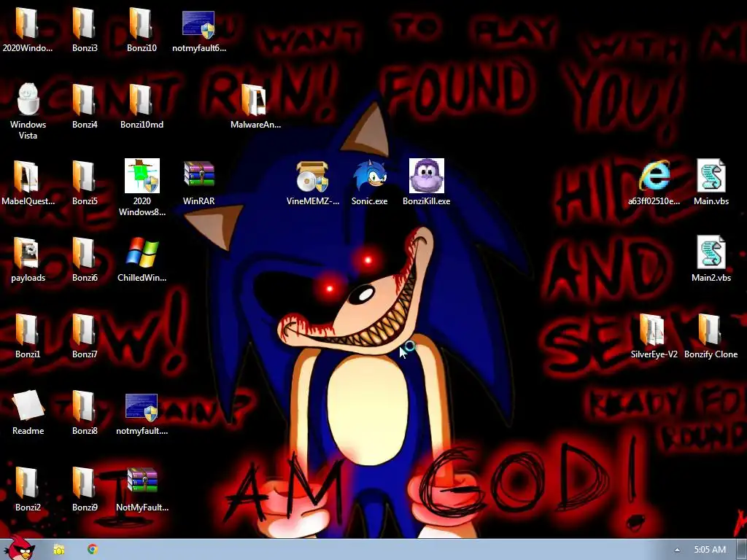
Task: Open the MalwareAn... folder
Action: [255, 100]
